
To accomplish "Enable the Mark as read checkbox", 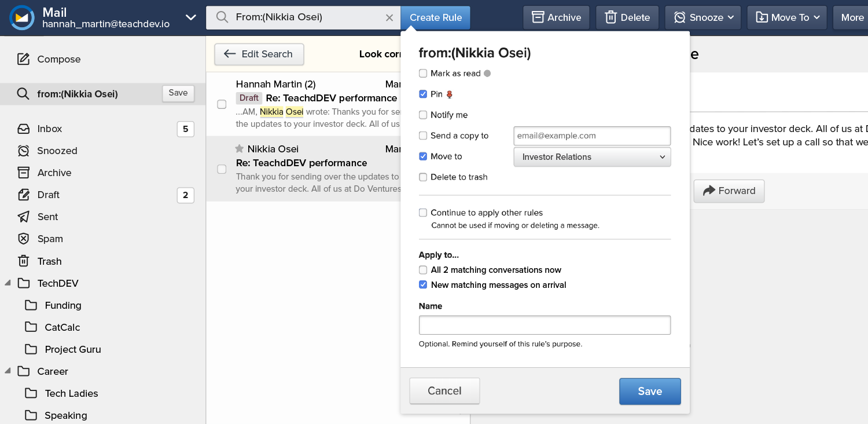I will tap(423, 74).
